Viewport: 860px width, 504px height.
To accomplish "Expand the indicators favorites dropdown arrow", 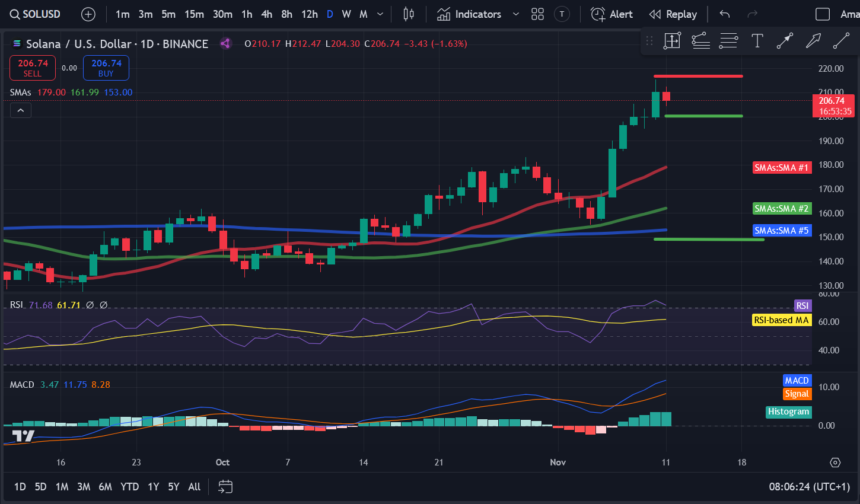I will (x=515, y=14).
